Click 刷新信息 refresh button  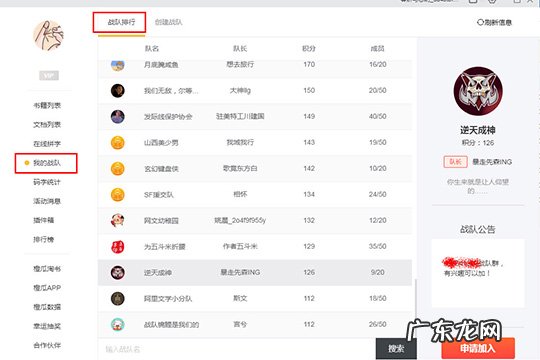tap(494, 23)
